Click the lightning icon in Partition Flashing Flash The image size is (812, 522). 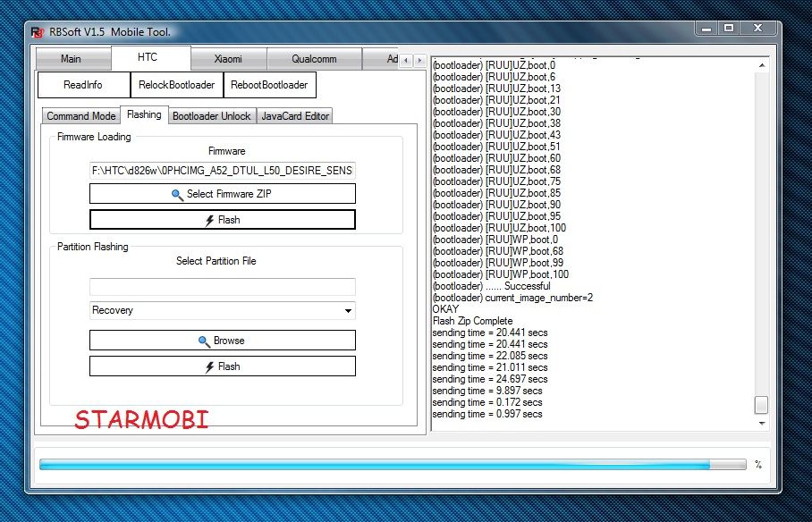pos(209,367)
